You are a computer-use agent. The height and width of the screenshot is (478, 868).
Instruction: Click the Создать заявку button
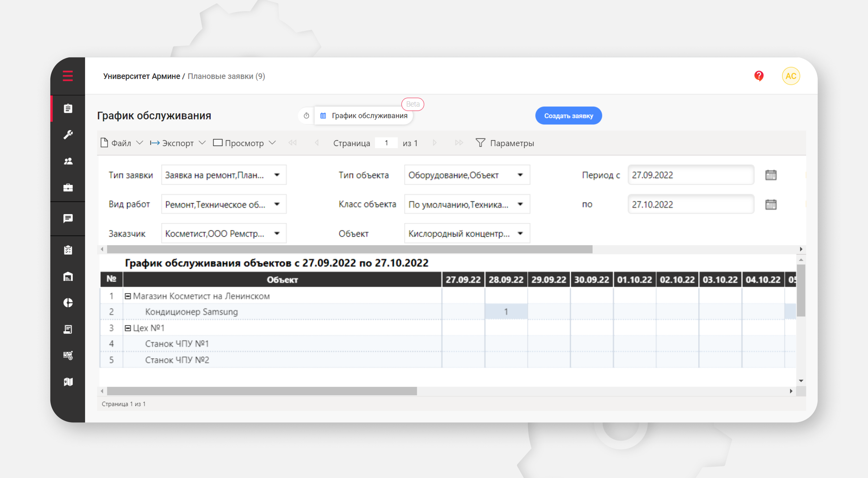point(568,115)
